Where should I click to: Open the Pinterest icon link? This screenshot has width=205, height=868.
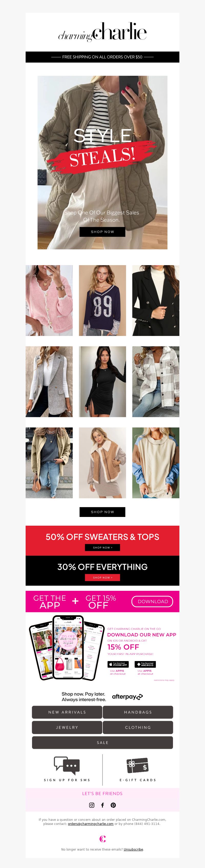[114, 805]
